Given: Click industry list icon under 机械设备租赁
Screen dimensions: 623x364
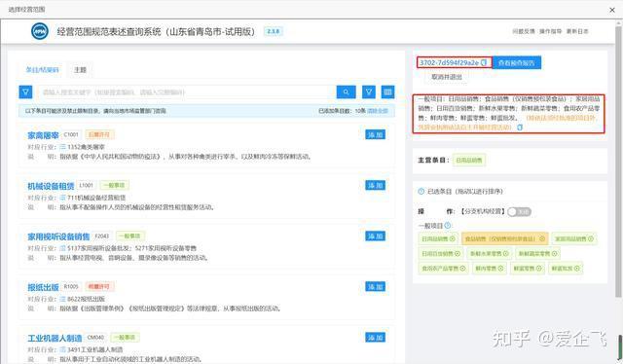Looking at the screenshot, I should [x=62, y=198].
